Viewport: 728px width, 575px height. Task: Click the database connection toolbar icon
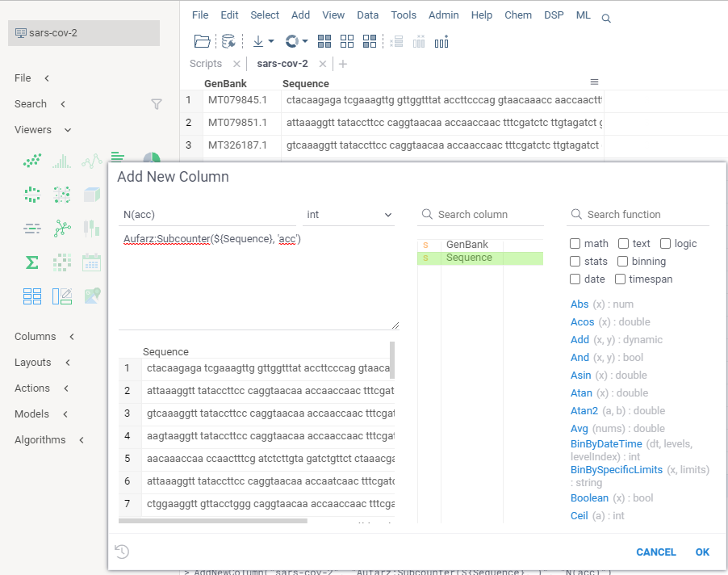(x=228, y=41)
